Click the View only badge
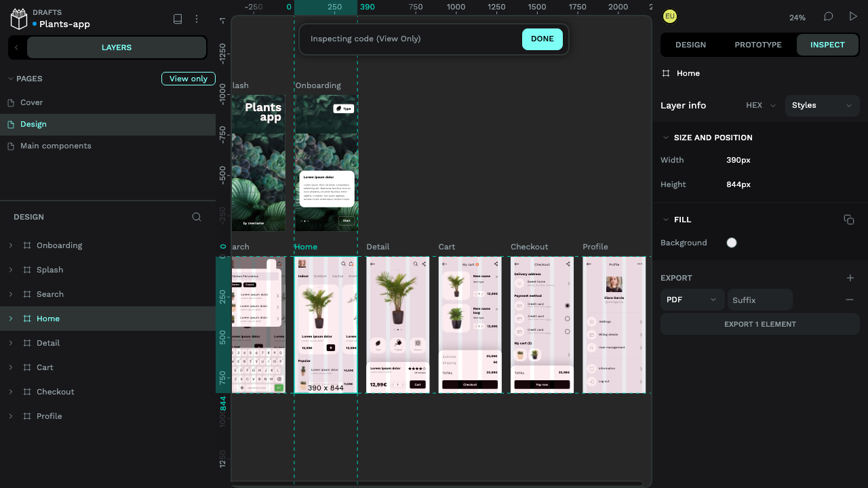 click(189, 79)
